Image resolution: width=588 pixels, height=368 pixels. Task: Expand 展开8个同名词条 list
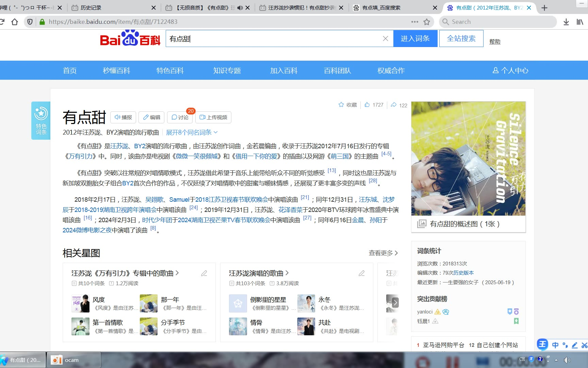tap(192, 132)
